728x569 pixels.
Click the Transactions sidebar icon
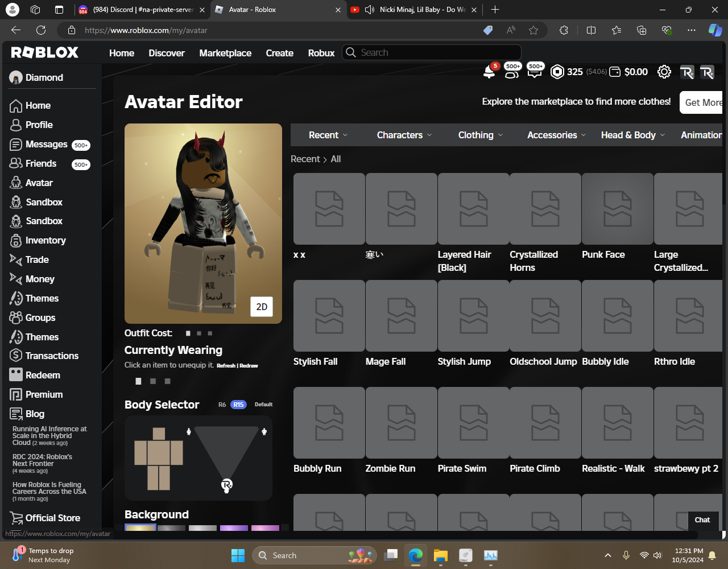coord(16,356)
